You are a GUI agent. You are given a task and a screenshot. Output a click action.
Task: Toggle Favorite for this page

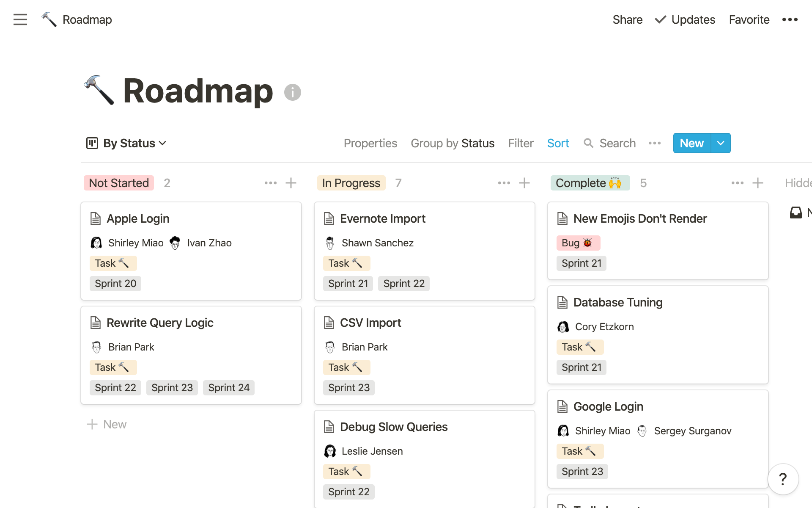click(749, 19)
